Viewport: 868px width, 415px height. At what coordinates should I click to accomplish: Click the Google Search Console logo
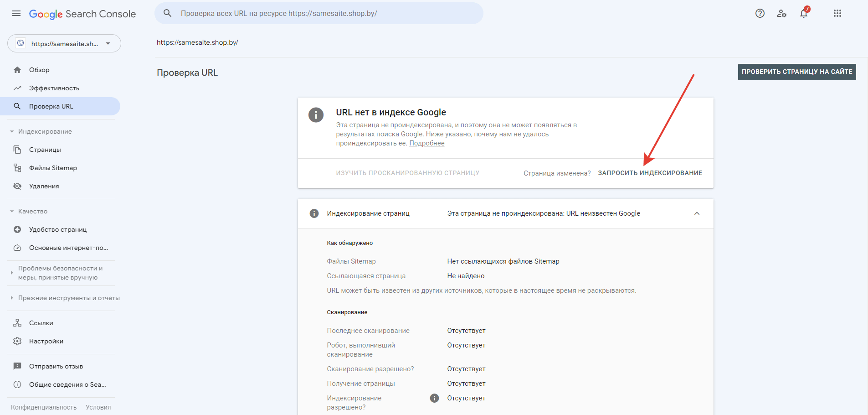(x=82, y=14)
